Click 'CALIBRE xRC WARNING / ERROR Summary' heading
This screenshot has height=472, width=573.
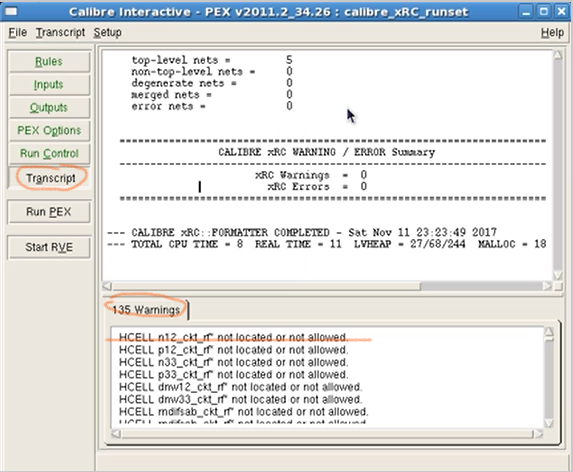coord(327,152)
